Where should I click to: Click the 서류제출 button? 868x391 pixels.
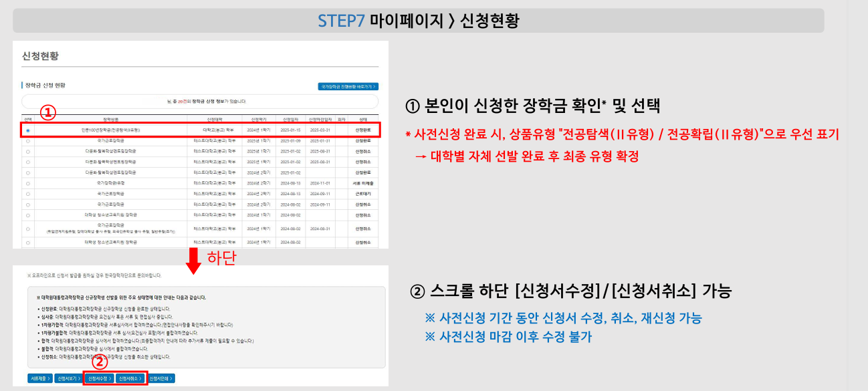coord(40,378)
